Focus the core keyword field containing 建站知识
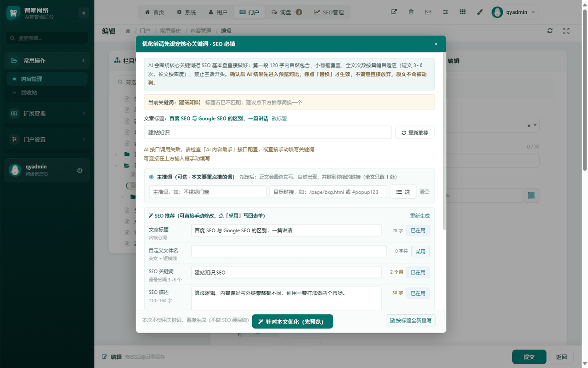The width and height of the screenshot is (588, 368). 268,132
